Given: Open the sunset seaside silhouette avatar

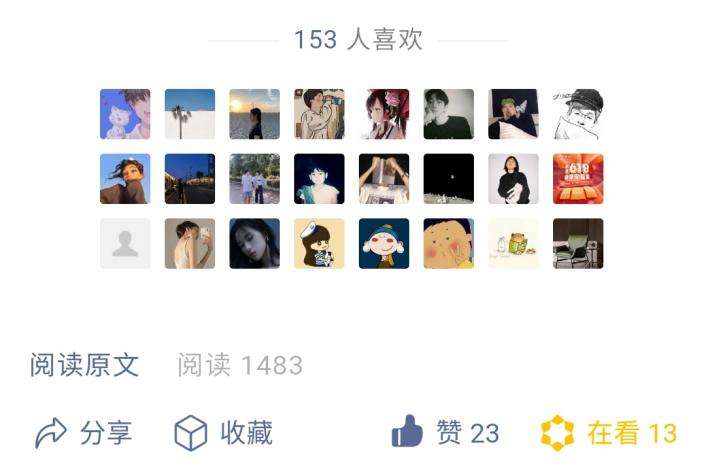Looking at the screenshot, I should [x=254, y=114].
